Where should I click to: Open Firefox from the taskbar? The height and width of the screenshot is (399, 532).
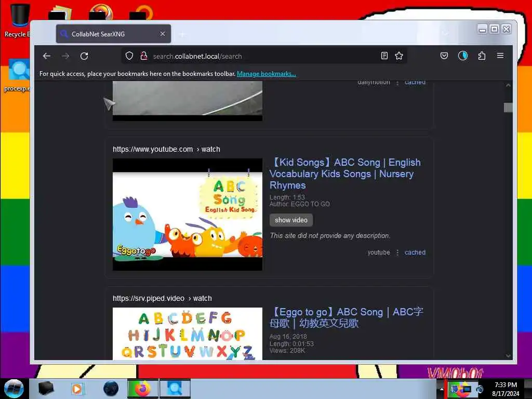point(143,389)
